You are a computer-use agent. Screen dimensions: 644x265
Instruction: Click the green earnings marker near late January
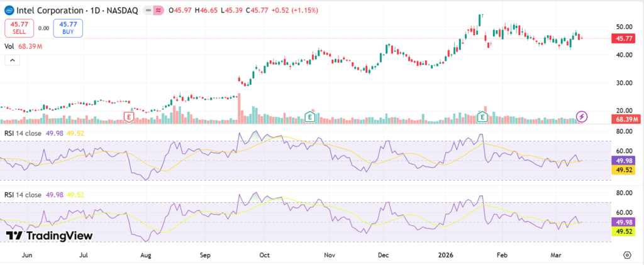click(482, 117)
